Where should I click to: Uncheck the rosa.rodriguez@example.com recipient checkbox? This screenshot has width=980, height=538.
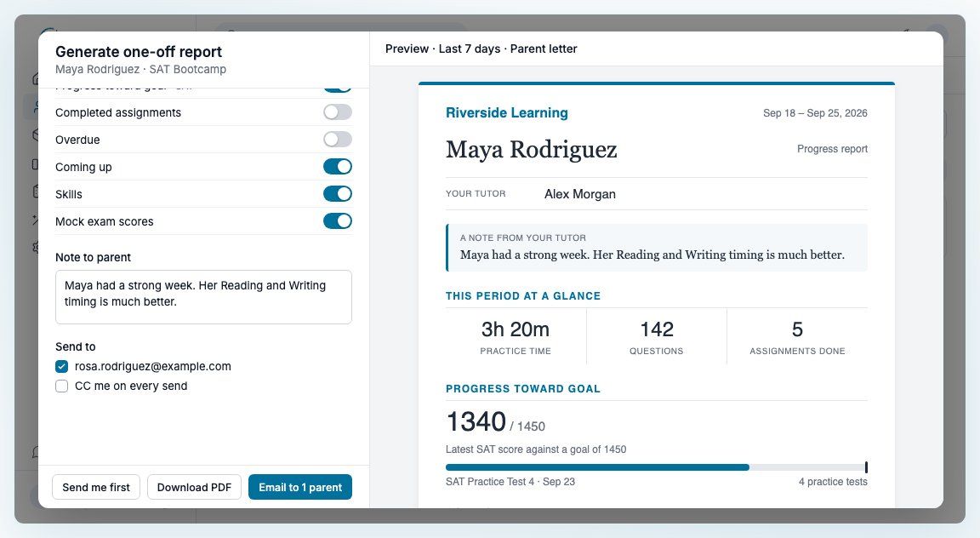[62, 367]
